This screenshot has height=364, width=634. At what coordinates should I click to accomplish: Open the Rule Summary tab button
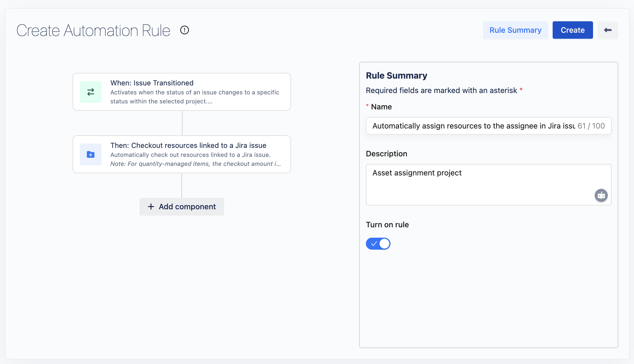click(515, 30)
